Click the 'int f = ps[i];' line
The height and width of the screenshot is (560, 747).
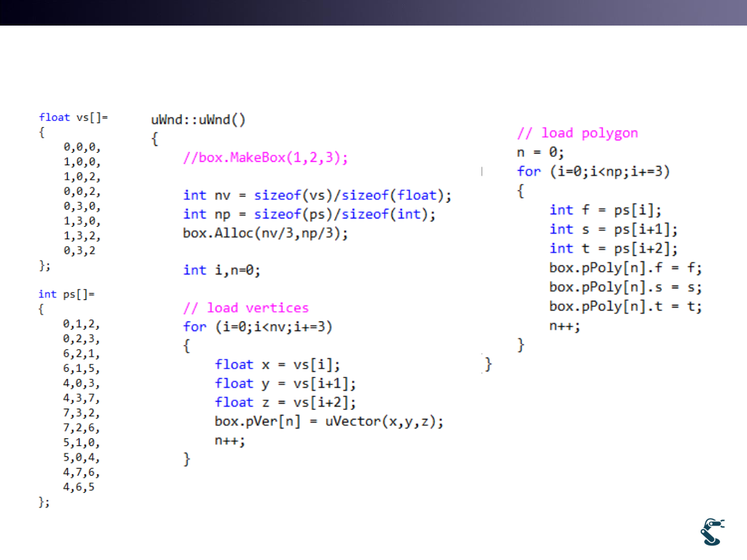(605, 210)
